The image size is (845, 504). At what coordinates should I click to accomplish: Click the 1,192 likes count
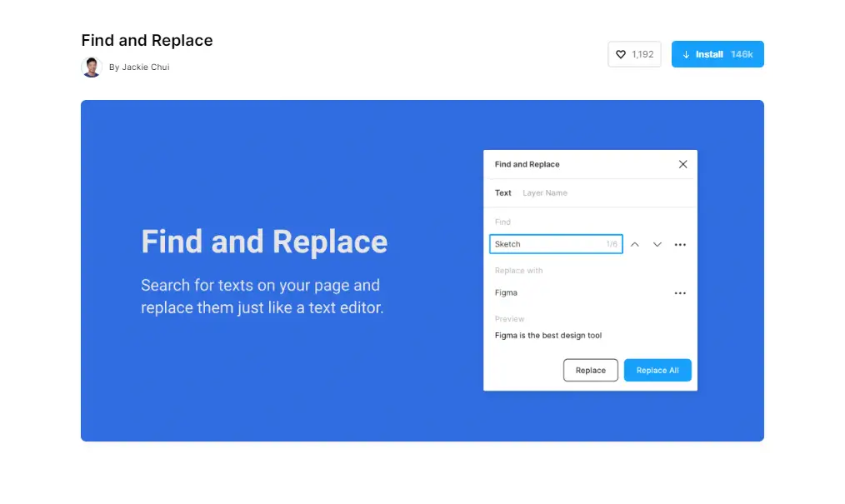pyautogui.click(x=642, y=54)
